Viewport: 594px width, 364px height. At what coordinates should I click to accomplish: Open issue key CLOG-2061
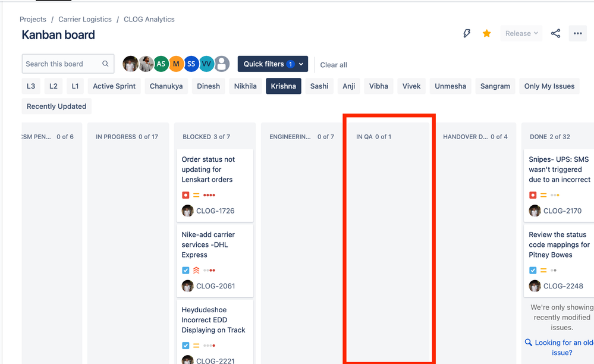tap(216, 286)
